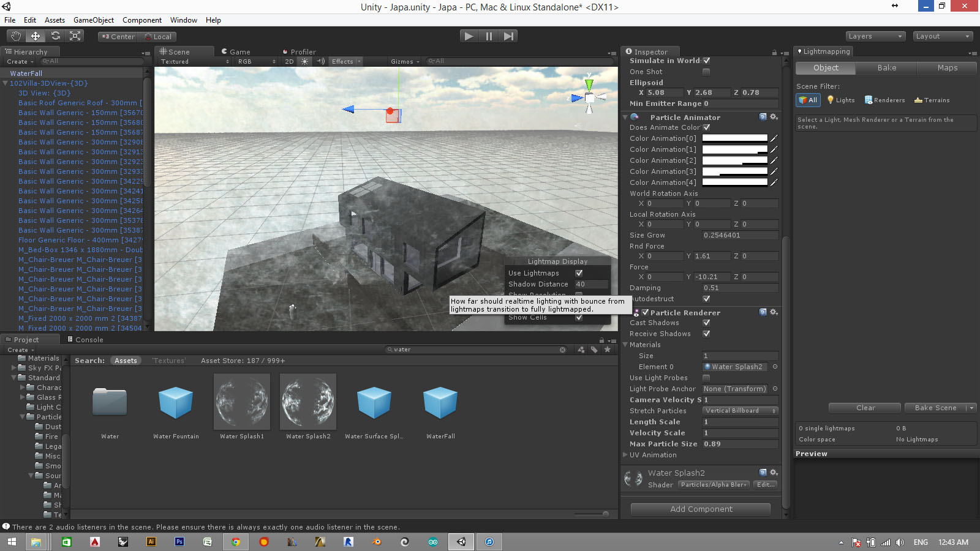980x551 pixels.
Task: Toggle Simulate in World checkbox
Action: point(706,61)
